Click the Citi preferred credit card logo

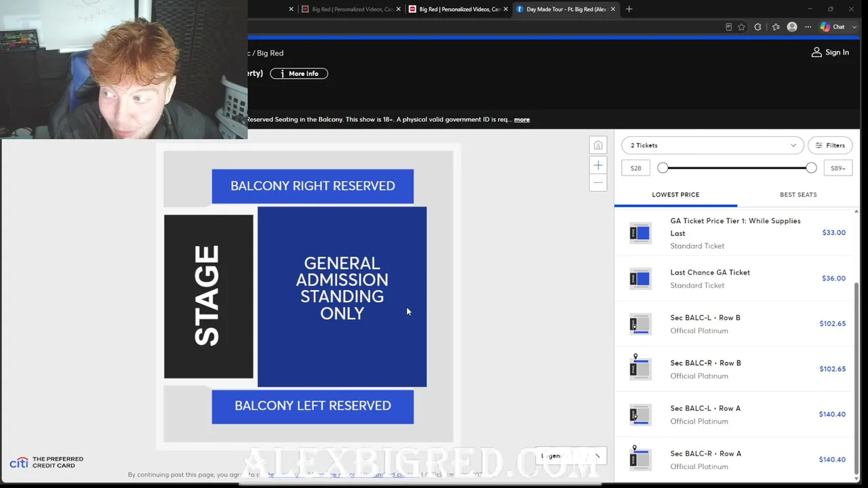46,462
